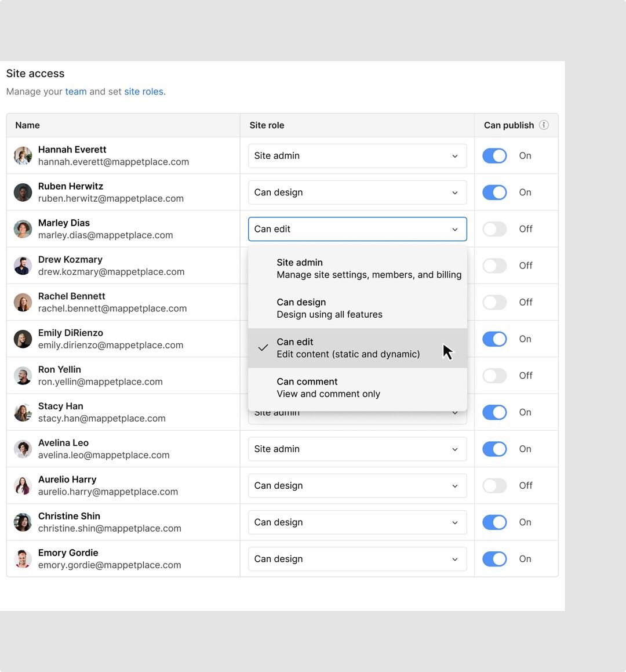
Task: Open the team link
Action: tap(75, 91)
